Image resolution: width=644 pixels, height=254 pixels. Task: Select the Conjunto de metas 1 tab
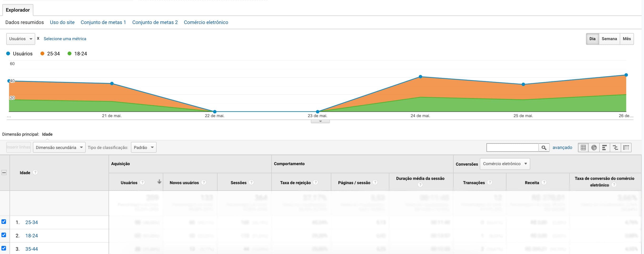[x=103, y=22]
